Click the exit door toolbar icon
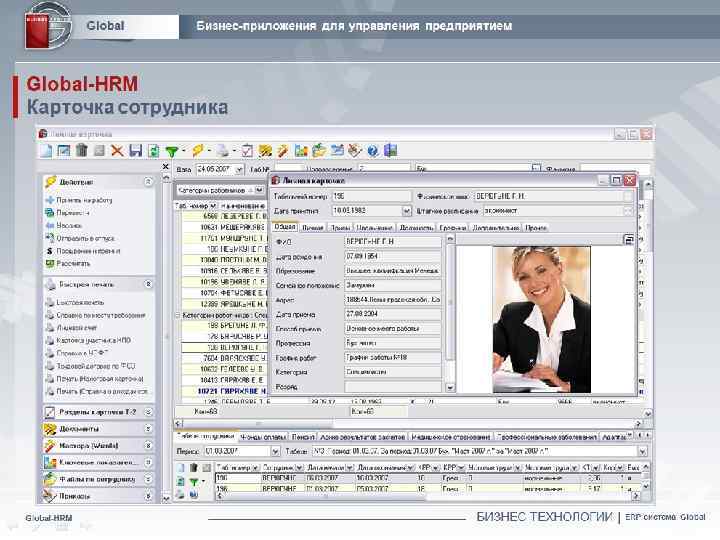The image size is (720, 540). coord(390,151)
